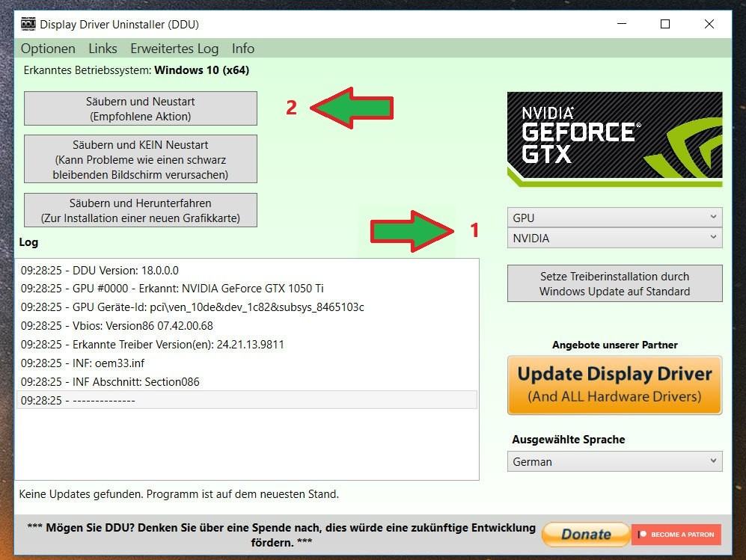Expand the GPU device type dropdown

click(615, 218)
